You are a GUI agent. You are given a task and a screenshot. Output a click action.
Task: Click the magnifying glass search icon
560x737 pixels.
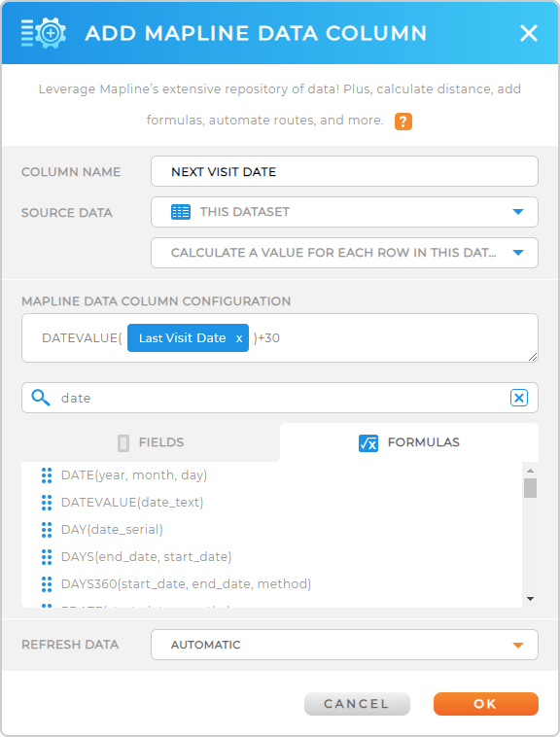tap(41, 398)
